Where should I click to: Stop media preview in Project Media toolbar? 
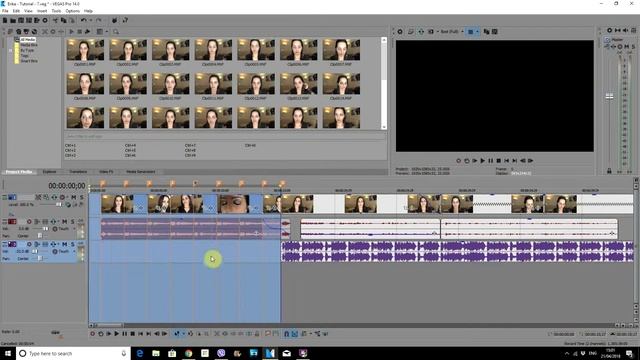[80, 31]
